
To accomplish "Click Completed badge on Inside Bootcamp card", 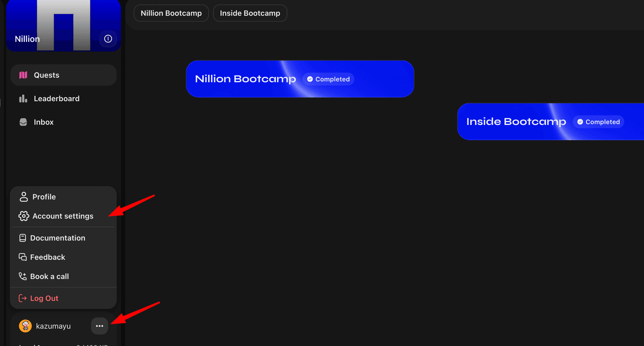I will [598, 122].
